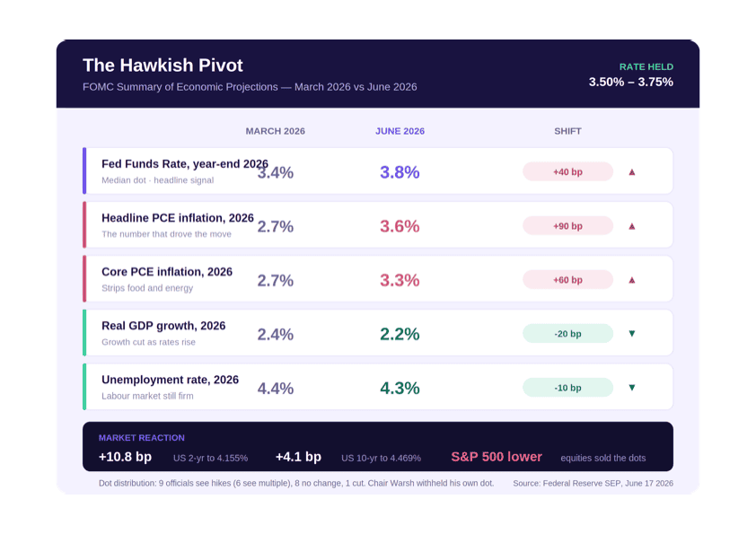This screenshot has height=534, width=756.
Task: Click the RATE HELD label
Action: tap(646, 67)
